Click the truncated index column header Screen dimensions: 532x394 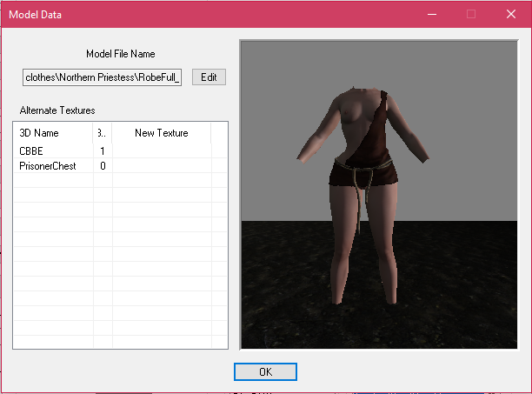[102, 133]
